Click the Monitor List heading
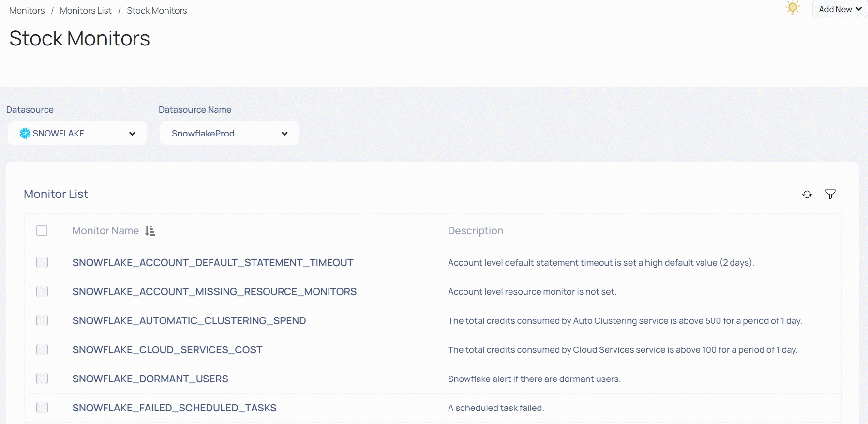This screenshot has height=424, width=868. click(x=56, y=194)
